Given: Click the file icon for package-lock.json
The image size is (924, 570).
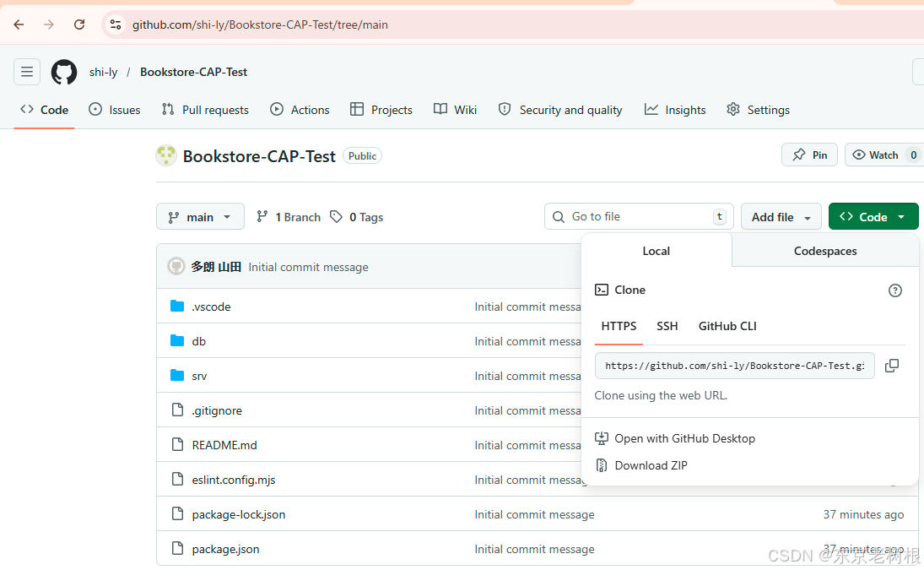Looking at the screenshot, I should 177,513.
